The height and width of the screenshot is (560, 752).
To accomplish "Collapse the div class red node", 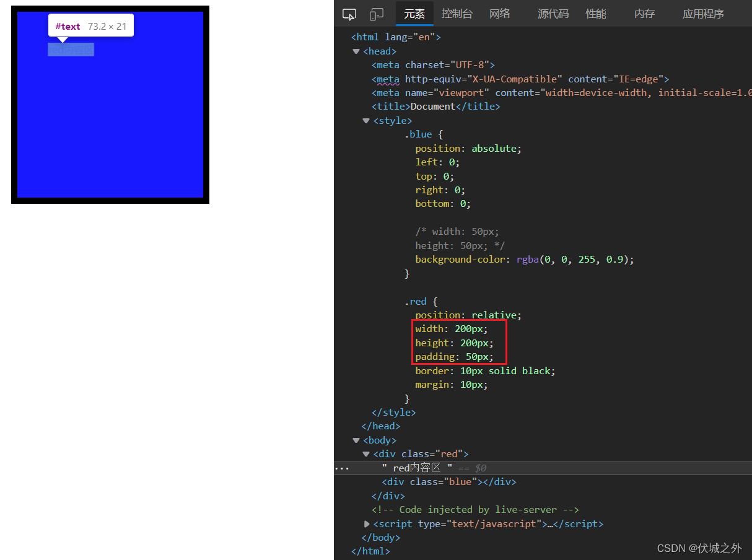I will click(366, 454).
